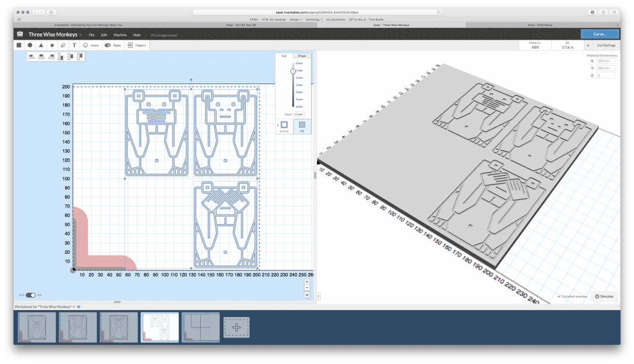Pick the triangle shape tool

point(41,45)
